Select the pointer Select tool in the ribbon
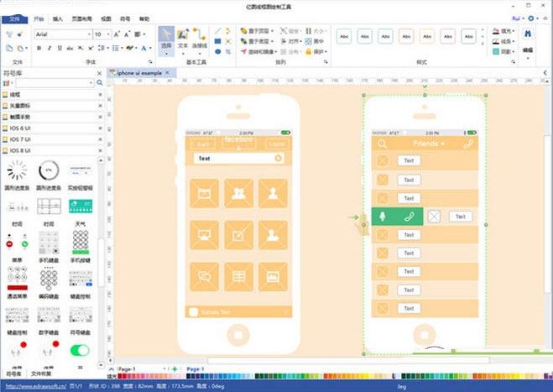 click(166, 40)
